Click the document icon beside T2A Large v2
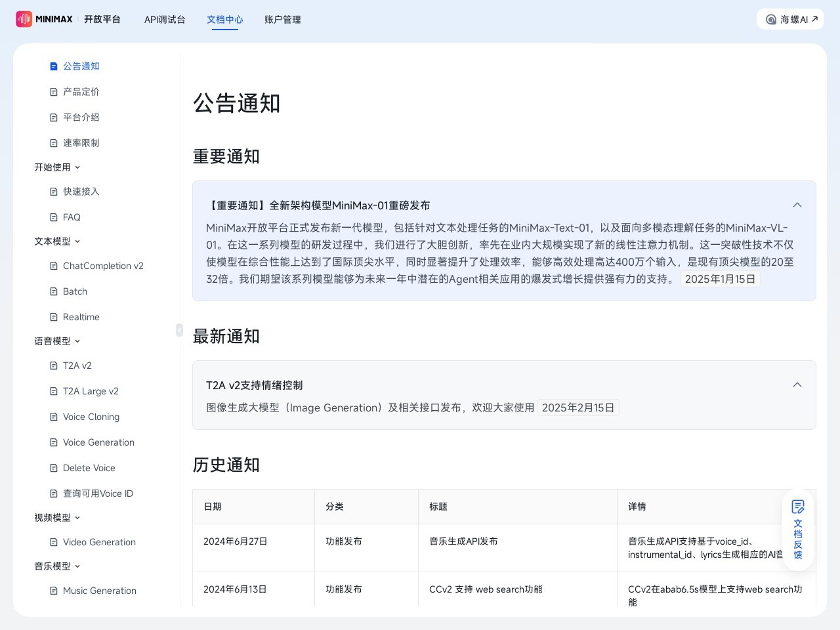 54,391
